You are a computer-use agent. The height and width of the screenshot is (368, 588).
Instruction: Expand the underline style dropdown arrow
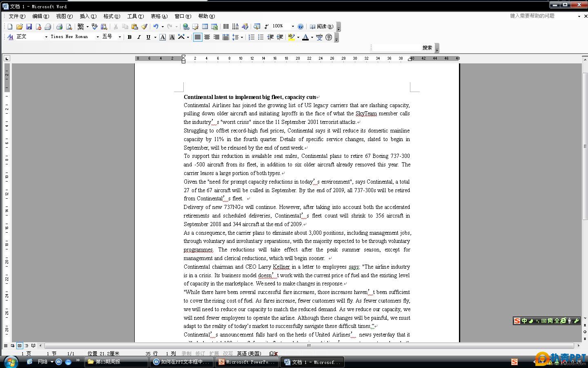click(155, 37)
